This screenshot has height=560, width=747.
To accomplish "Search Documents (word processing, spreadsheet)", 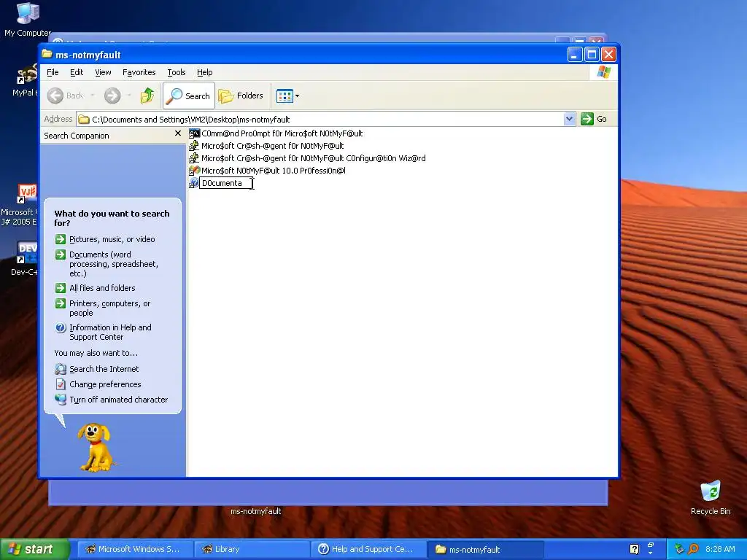I will click(113, 264).
